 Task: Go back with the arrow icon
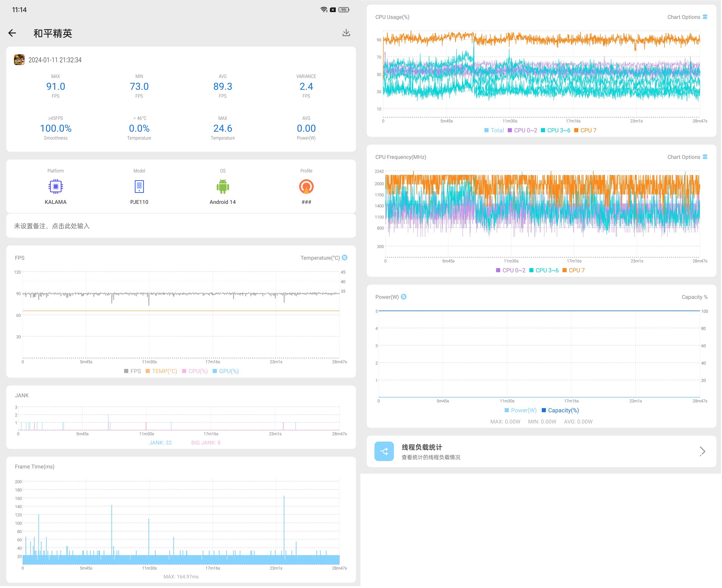pyautogui.click(x=12, y=33)
